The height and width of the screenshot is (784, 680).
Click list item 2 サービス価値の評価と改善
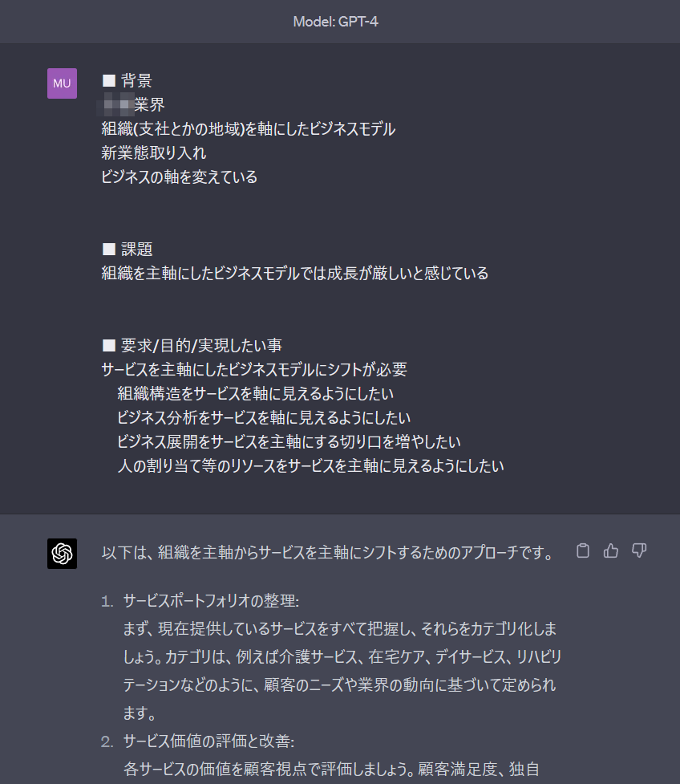208,741
